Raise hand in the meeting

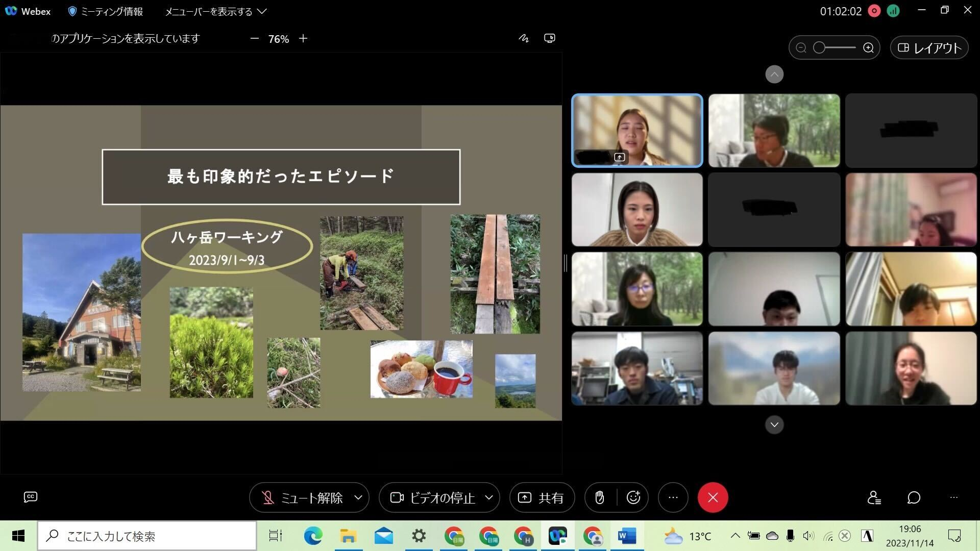600,497
